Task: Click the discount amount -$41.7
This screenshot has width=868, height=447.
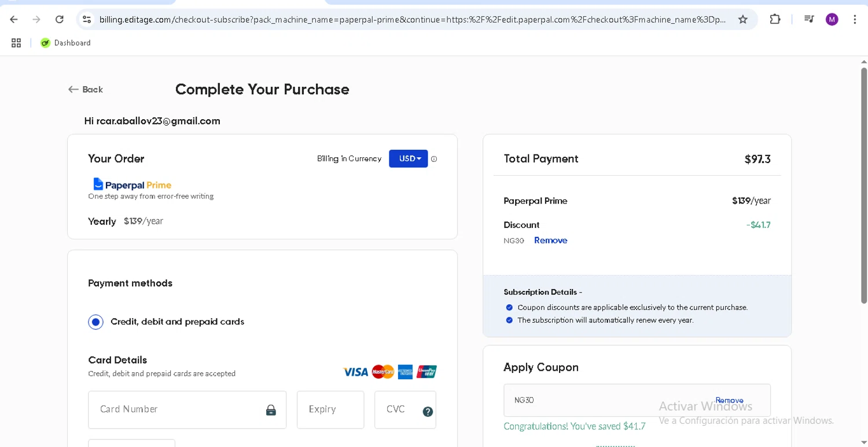Action: (x=758, y=225)
